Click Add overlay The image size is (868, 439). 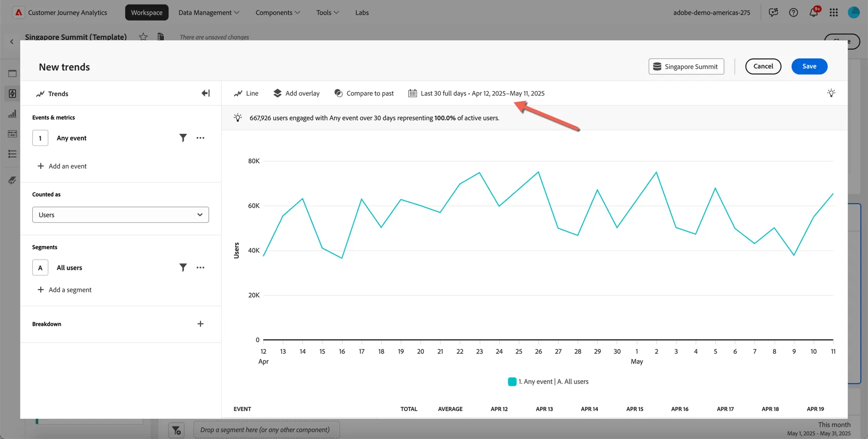pos(296,93)
